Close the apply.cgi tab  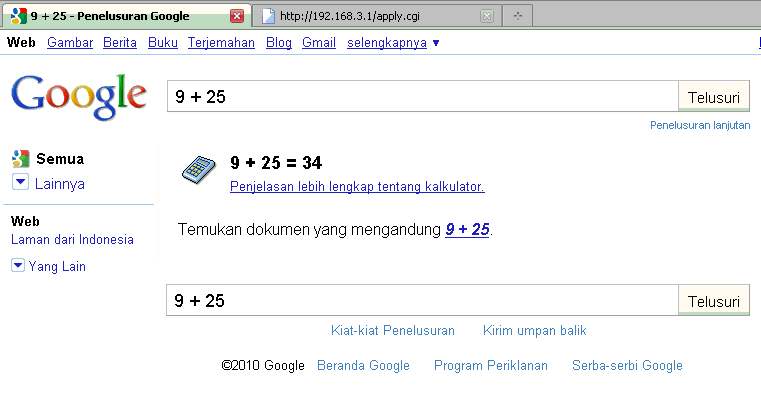click(487, 16)
